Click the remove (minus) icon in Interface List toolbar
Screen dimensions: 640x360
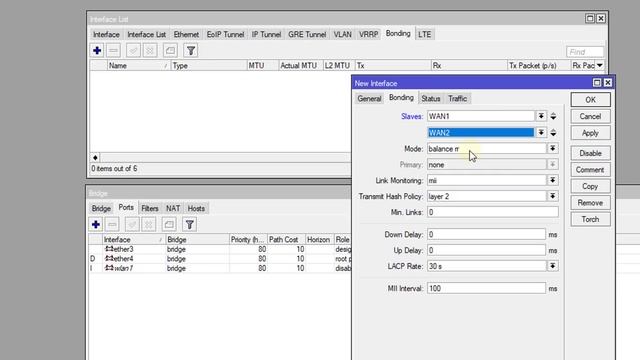pos(113,51)
